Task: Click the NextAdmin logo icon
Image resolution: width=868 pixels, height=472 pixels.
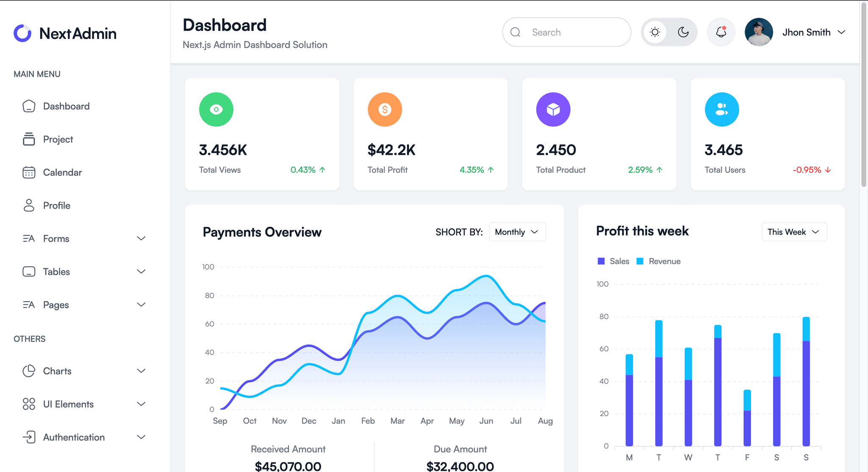Action: coord(22,33)
